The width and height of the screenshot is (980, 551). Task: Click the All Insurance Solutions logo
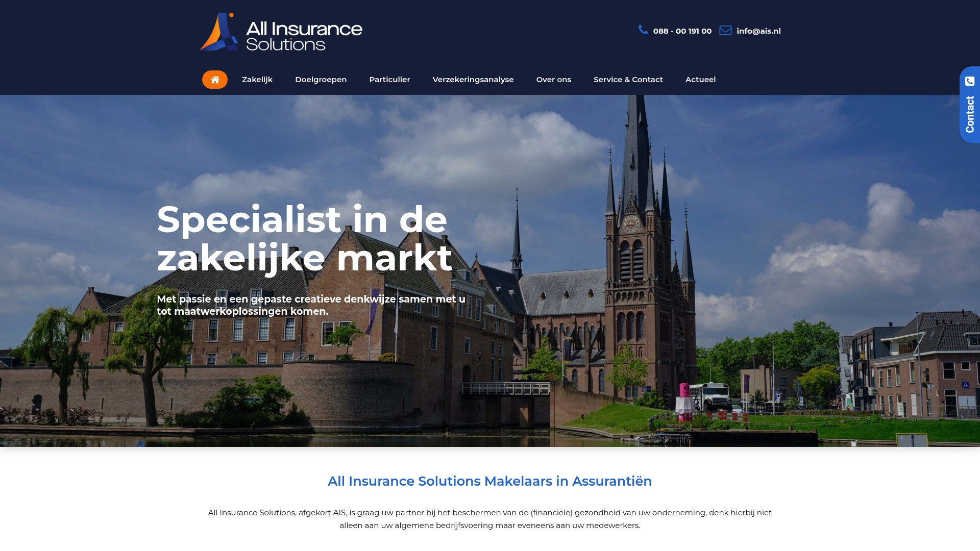click(x=281, y=32)
